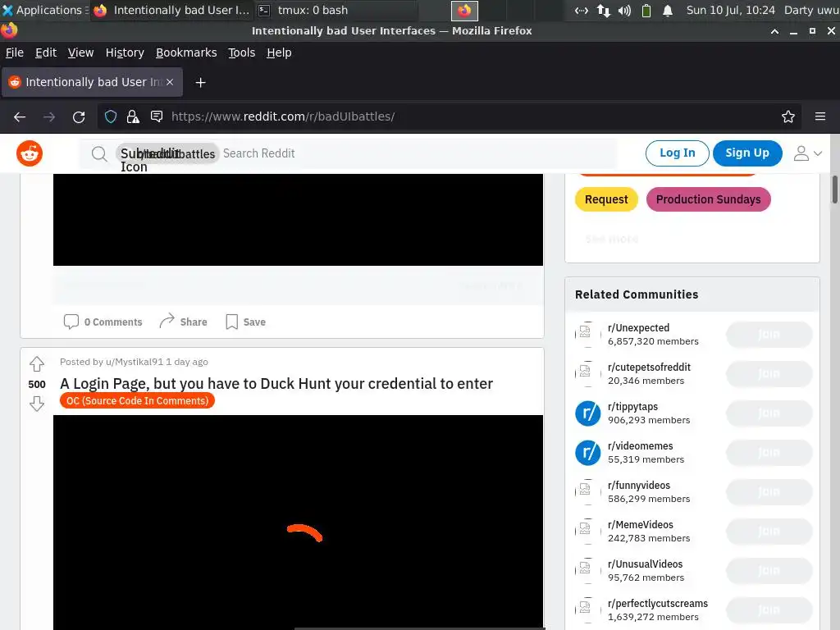Open u/Mystikal91 user profile link

(x=135, y=362)
